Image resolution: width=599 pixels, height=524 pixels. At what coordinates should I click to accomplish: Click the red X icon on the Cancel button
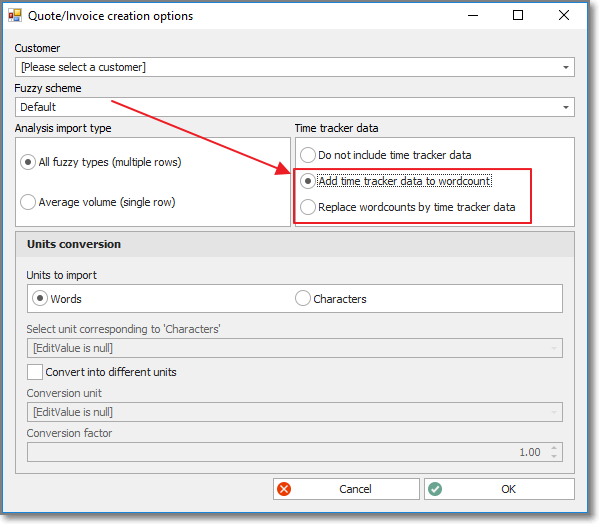284,489
